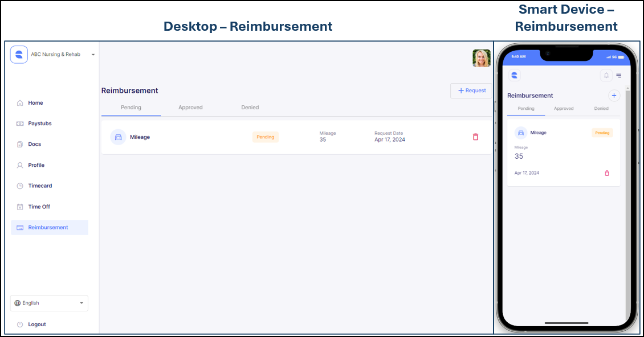Delete the Mileage request on the phone
Viewport: 644px width, 337px height.
606,172
